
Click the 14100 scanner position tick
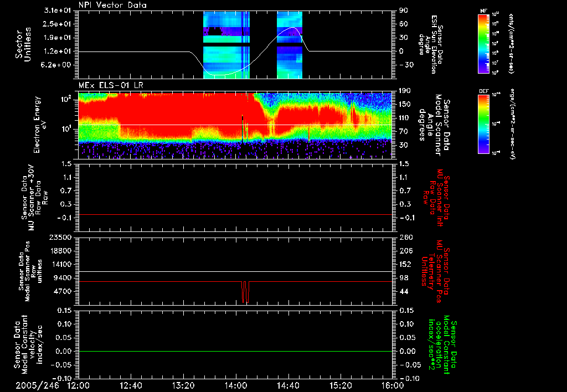[60, 264]
